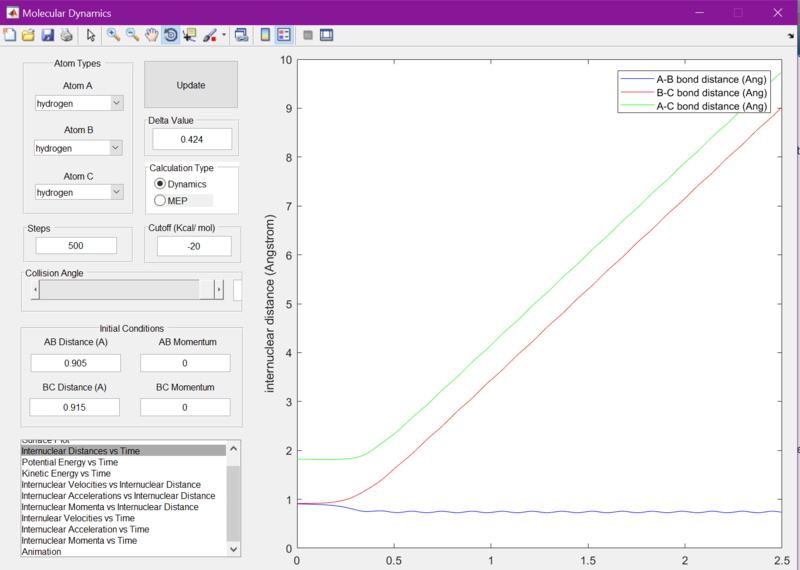Select the Zoom Out magnifier tool
Screen dimensions: 800x570
(133, 35)
